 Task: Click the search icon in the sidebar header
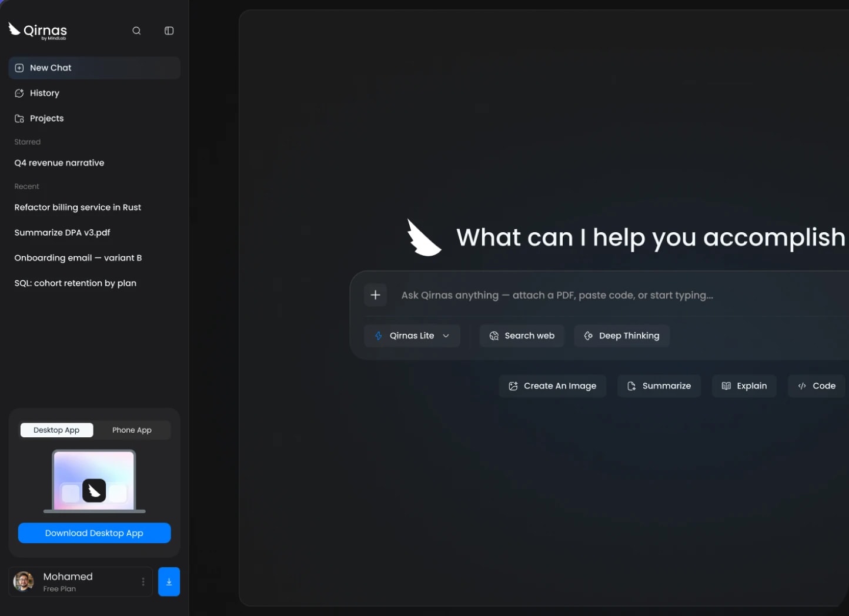pyautogui.click(x=136, y=31)
